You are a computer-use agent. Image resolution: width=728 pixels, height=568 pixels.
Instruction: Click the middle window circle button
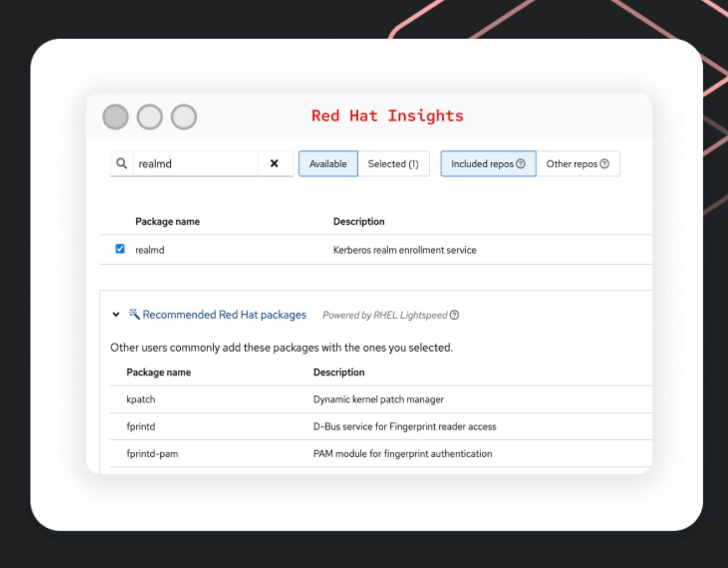[150, 117]
